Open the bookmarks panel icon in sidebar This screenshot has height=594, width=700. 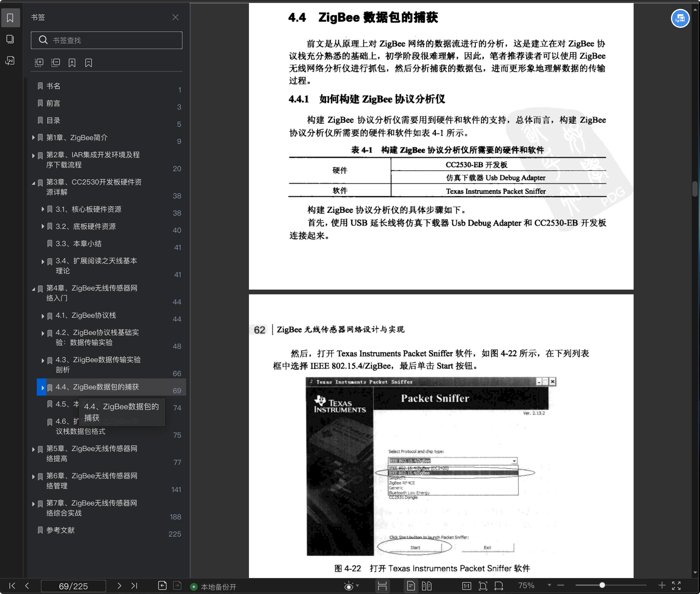tap(10, 17)
